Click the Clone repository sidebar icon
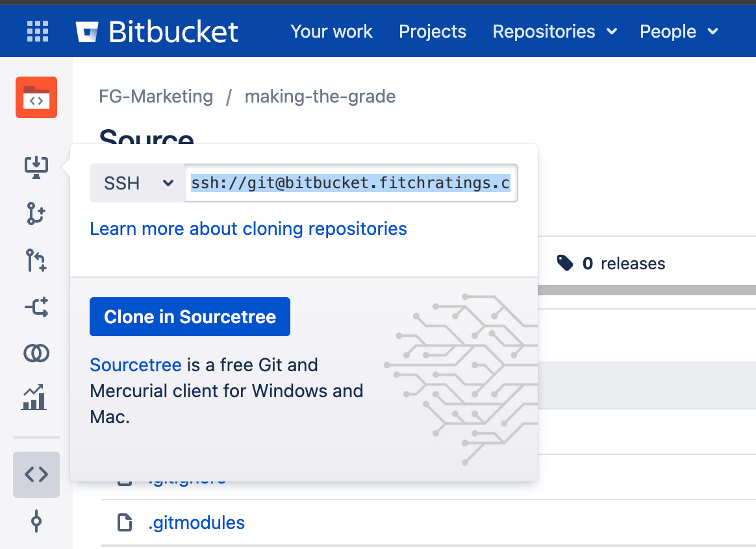The image size is (756, 549). (36, 167)
